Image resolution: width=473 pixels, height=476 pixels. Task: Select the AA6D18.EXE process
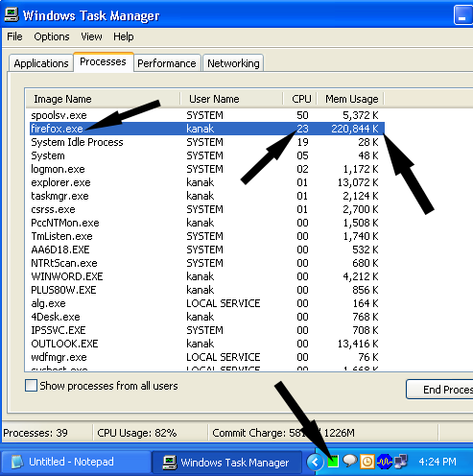pyautogui.click(x=207, y=250)
